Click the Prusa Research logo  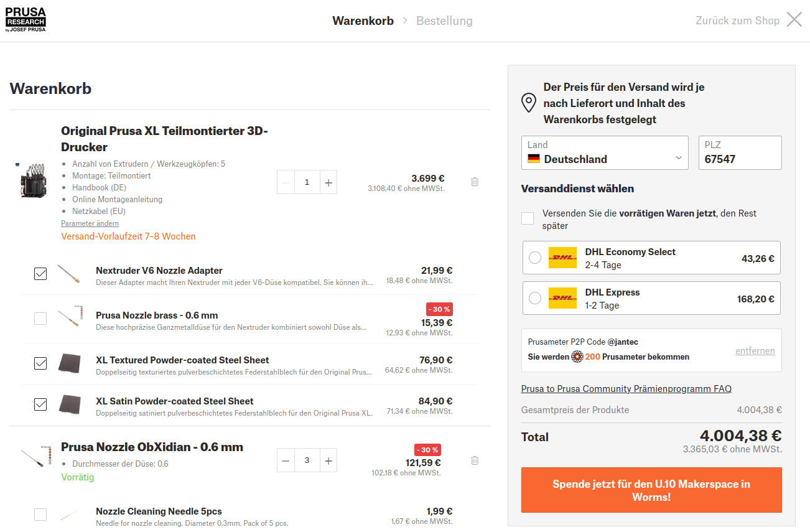(x=26, y=20)
